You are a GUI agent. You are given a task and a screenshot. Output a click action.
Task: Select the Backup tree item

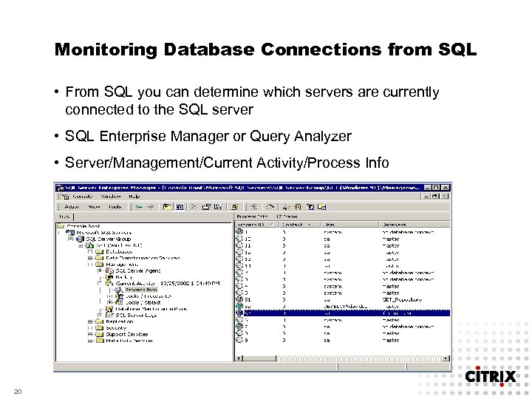click(124, 277)
